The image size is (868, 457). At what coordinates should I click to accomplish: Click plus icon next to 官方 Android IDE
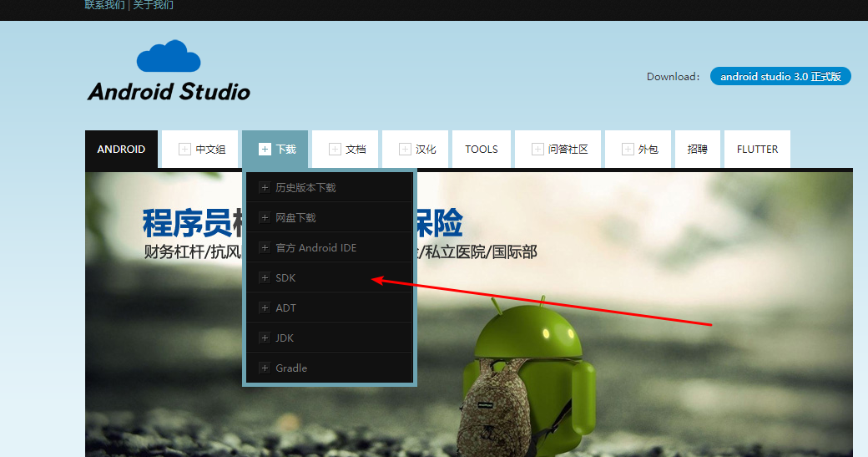pyautogui.click(x=265, y=247)
